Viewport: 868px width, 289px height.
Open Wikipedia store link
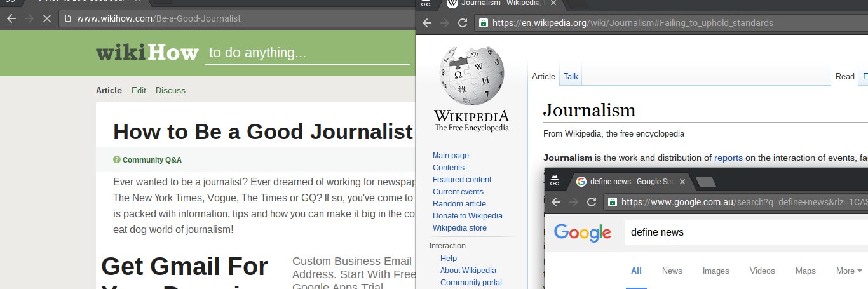point(459,228)
